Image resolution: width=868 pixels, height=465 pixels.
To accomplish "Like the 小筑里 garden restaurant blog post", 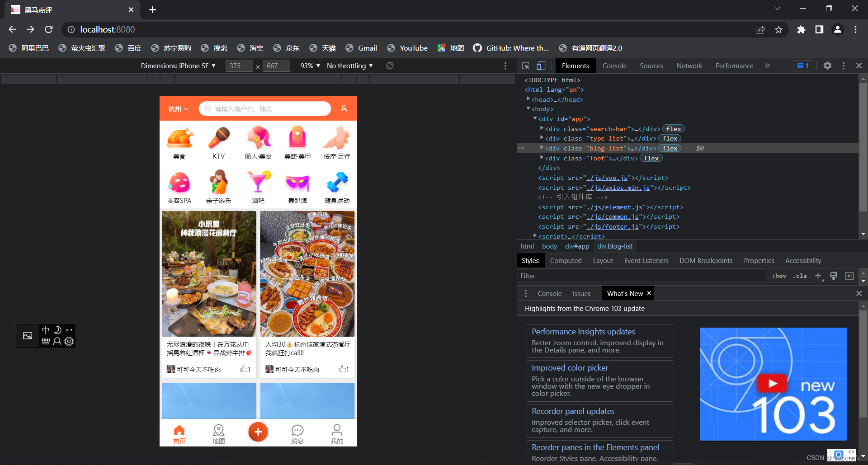I will click(245, 369).
